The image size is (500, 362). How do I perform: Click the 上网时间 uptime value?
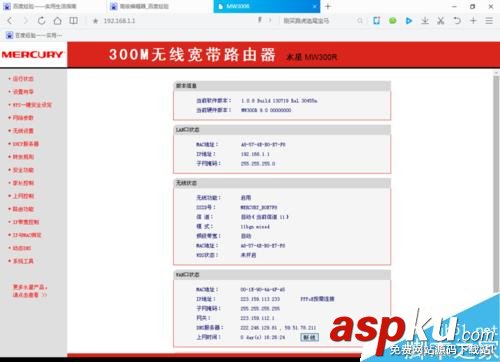click(x=263, y=337)
